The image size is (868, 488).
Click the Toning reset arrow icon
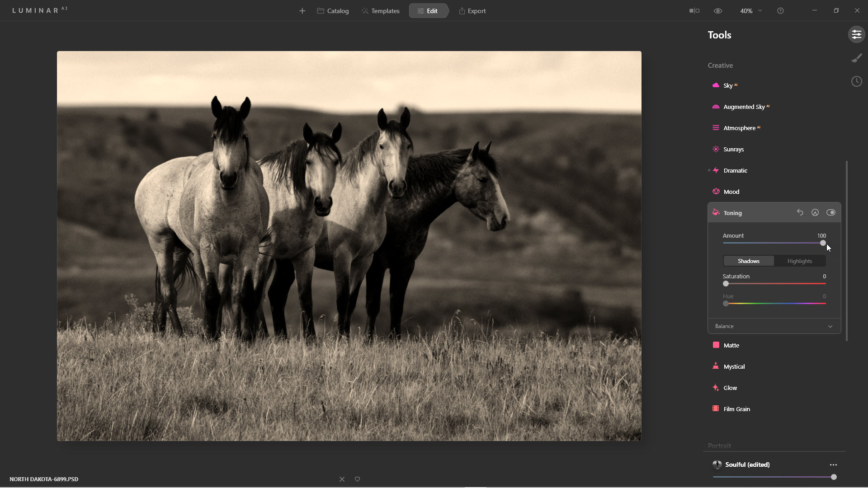pos(800,212)
